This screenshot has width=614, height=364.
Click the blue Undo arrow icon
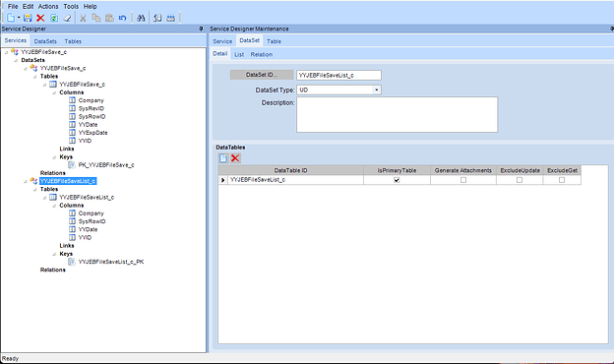point(123,18)
